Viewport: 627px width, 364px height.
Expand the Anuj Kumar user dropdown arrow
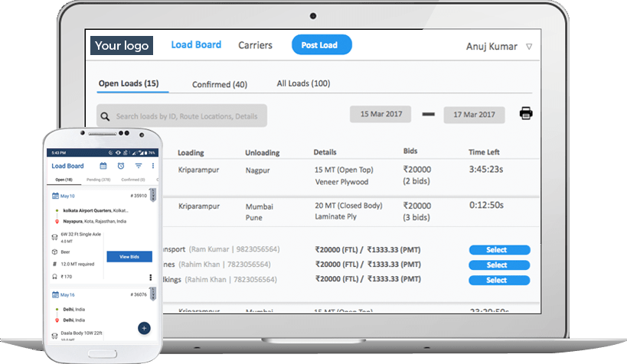(x=529, y=47)
